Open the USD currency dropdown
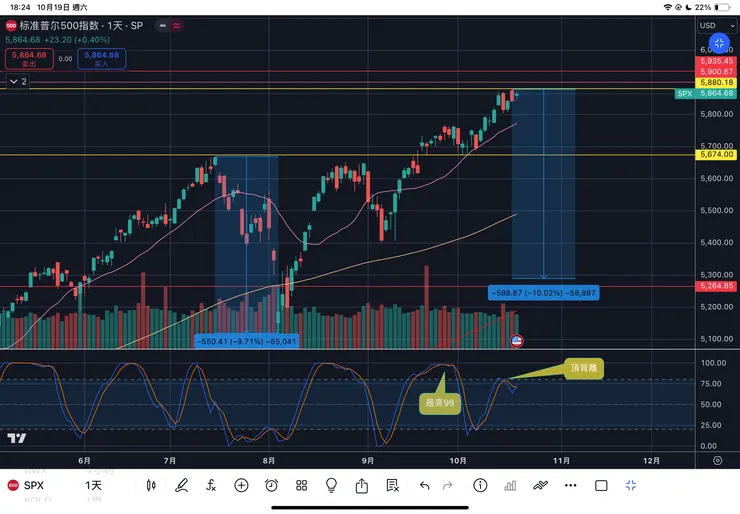 (717, 25)
